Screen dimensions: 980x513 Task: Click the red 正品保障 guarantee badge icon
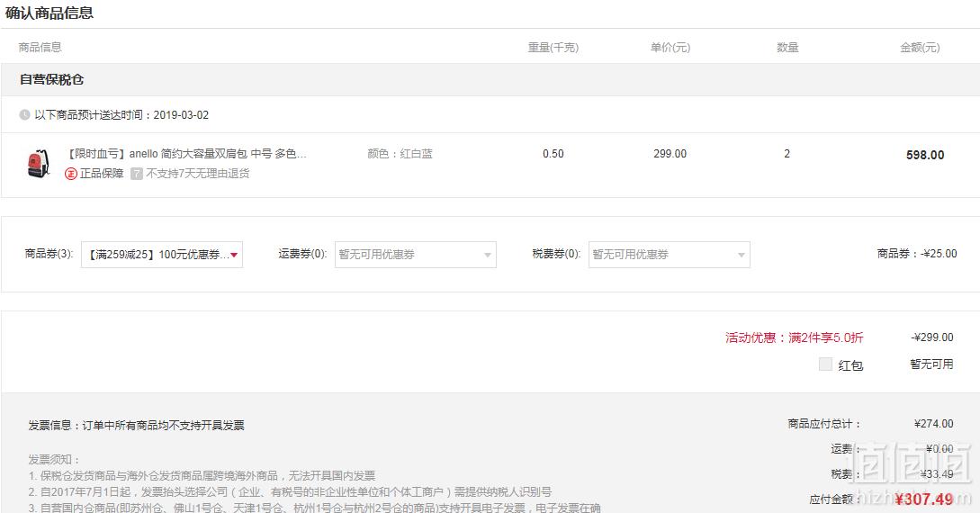(x=70, y=174)
